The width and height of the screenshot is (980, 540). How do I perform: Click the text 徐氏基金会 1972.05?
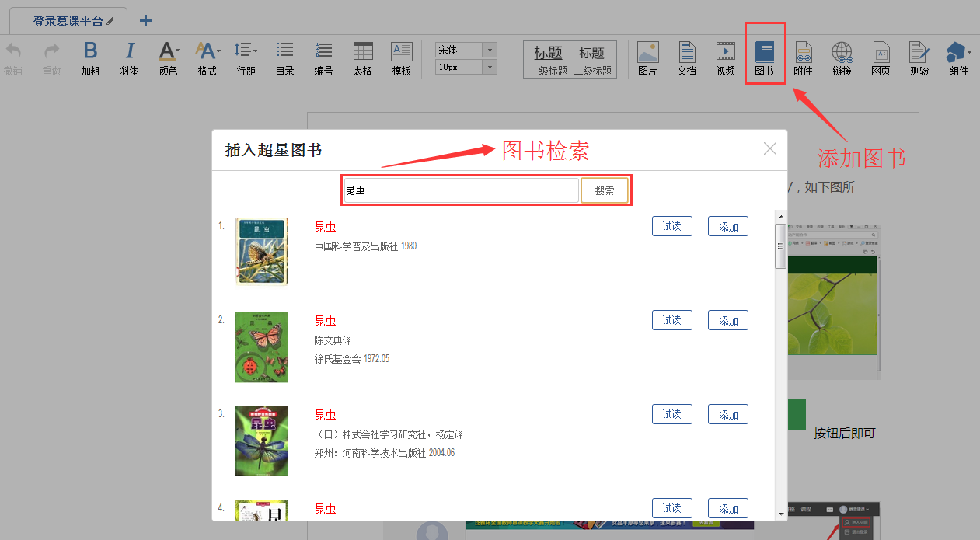click(x=352, y=359)
